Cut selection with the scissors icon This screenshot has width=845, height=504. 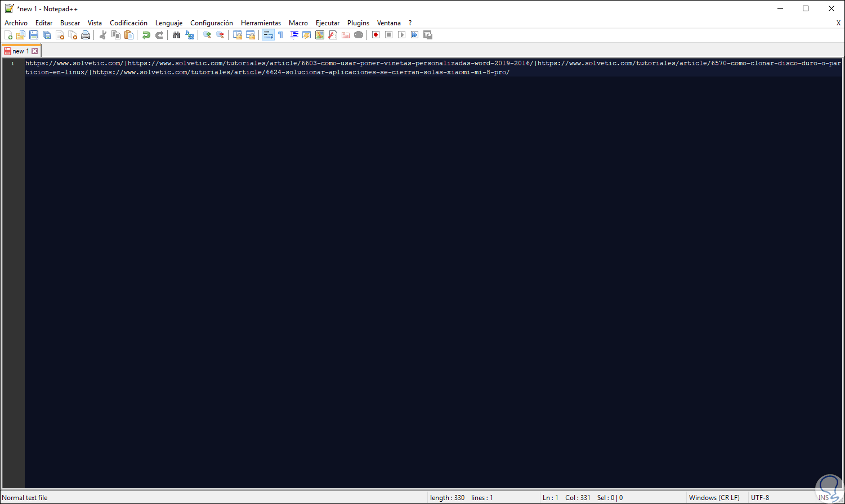click(x=103, y=35)
